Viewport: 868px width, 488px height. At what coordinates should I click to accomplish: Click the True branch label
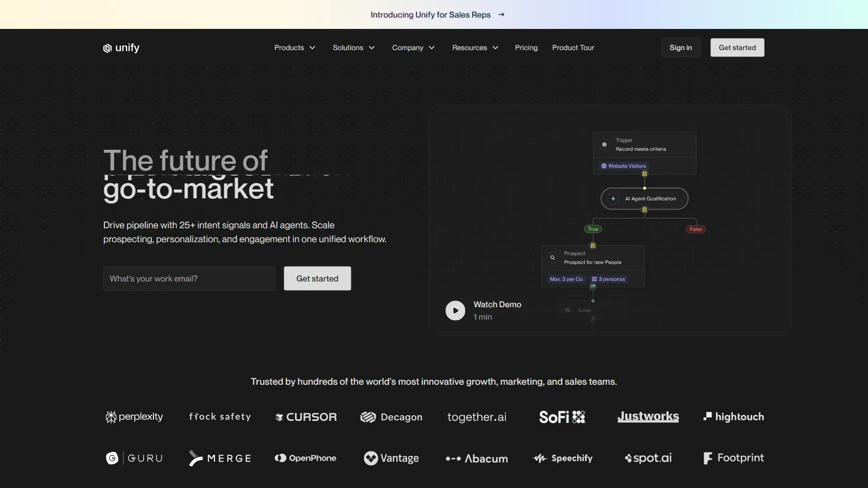[593, 229]
